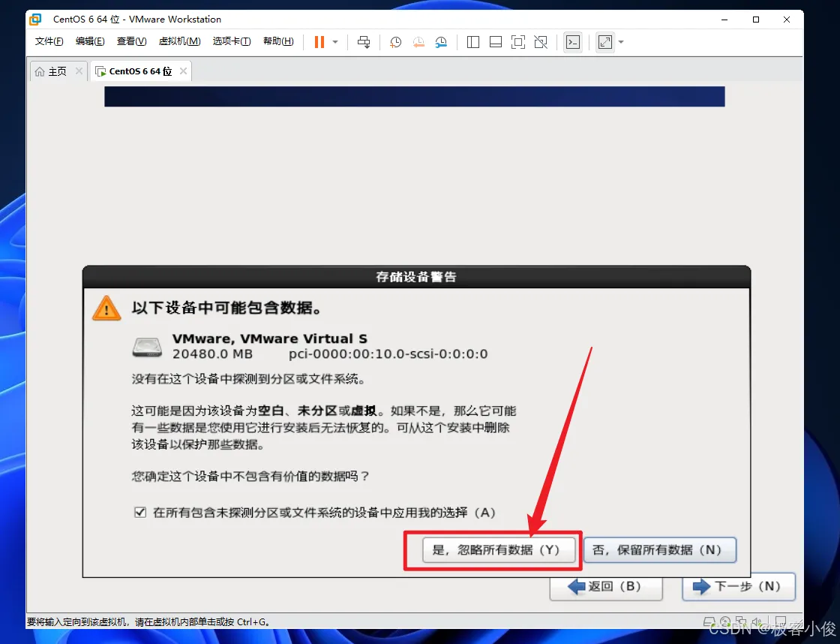Take a snapshot of the virtual machine
The width and height of the screenshot is (840, 644).
tap(395, 42)
